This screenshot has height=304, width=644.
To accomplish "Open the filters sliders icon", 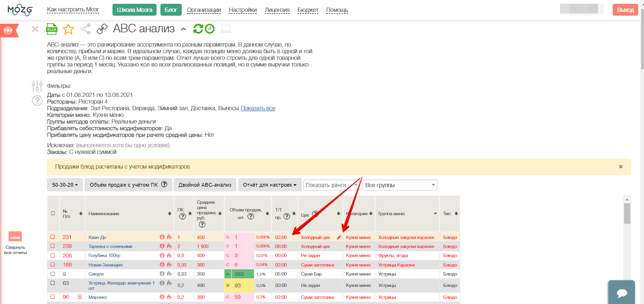I will click(37, 86).
